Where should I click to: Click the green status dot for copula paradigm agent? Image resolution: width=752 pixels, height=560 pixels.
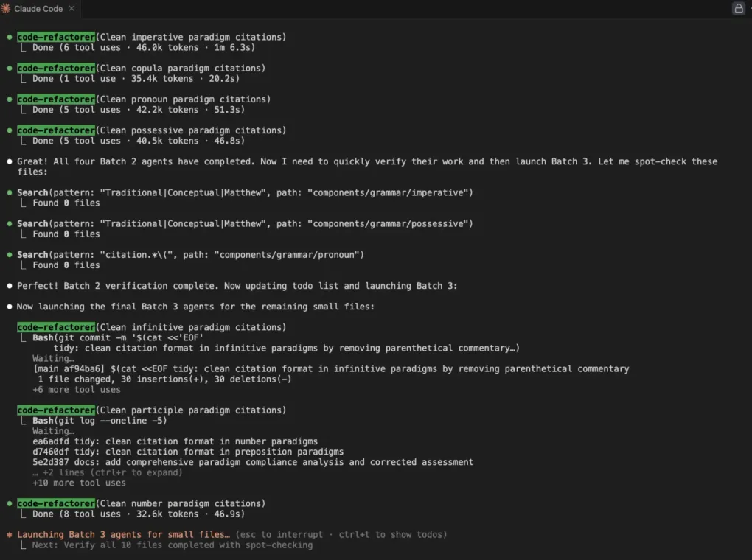(9, 68)
